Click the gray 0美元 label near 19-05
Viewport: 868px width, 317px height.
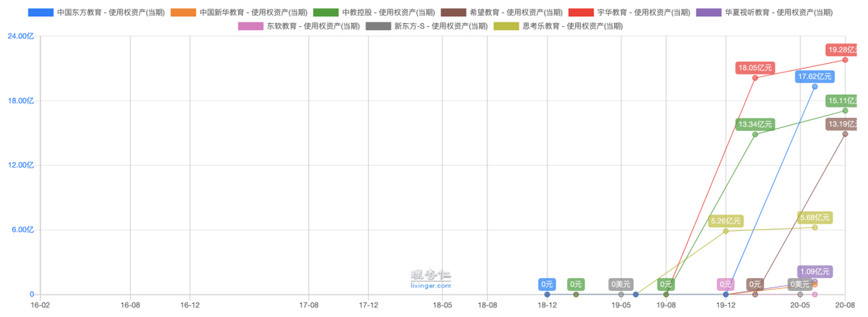[621, 284]
